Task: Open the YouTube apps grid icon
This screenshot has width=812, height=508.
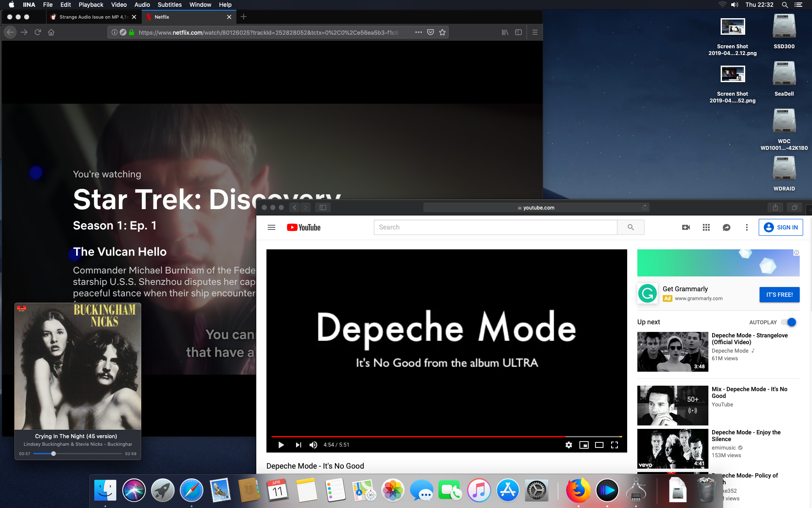Action: (706, 227)
